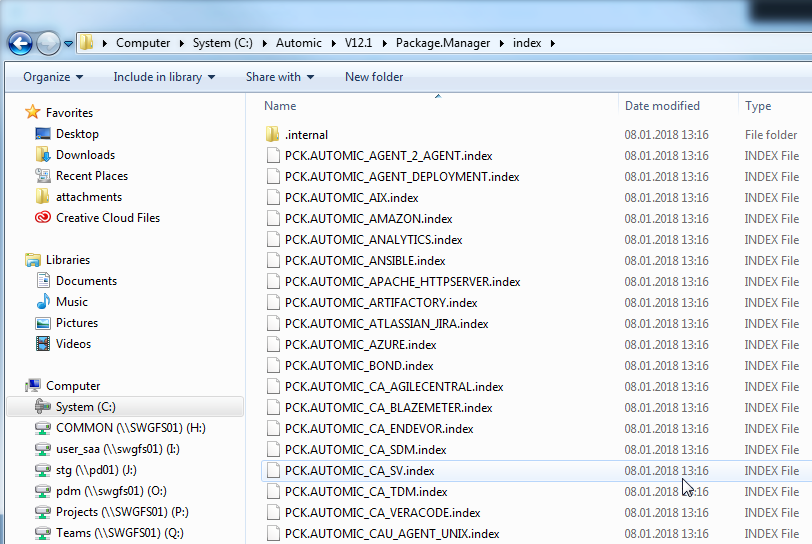Screen dimensions: 812x544
Task: Click the New folder button
Action: pyautogui.click(x=374, y=77)
